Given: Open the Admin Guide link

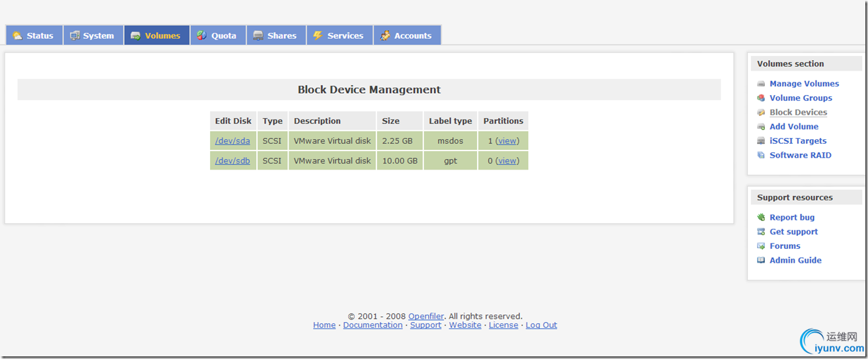Looking at the screenshot, I should tap(795, 261).
